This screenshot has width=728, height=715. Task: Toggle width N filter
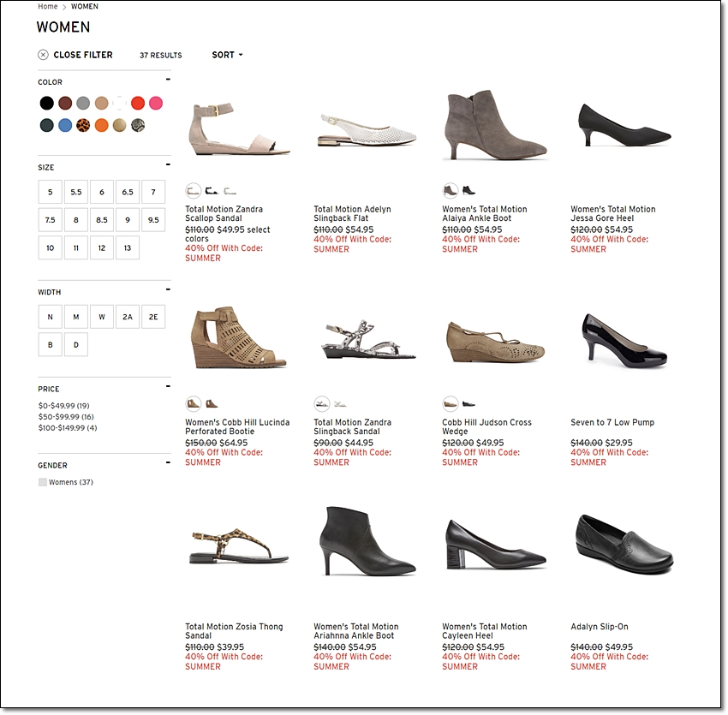coord(51,317)
